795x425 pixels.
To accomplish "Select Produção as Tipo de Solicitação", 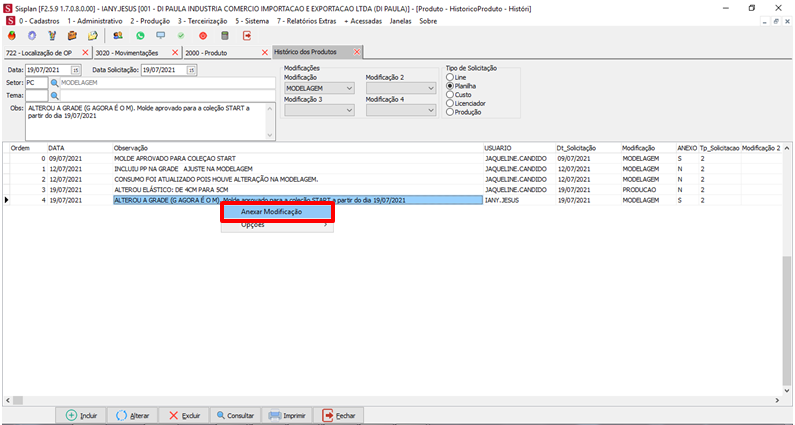I will 450,112.
